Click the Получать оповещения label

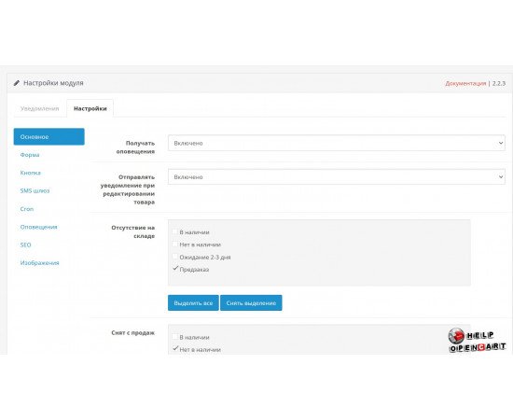pos(135,147)
